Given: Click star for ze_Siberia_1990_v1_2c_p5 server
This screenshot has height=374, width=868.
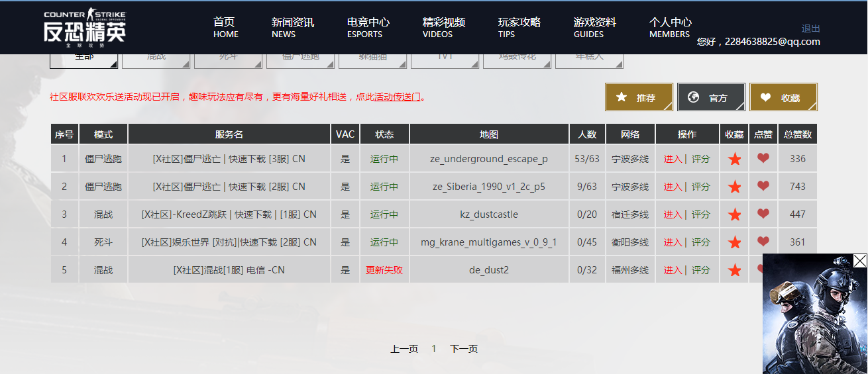Looking at the screenshot, I should [734, 187].
